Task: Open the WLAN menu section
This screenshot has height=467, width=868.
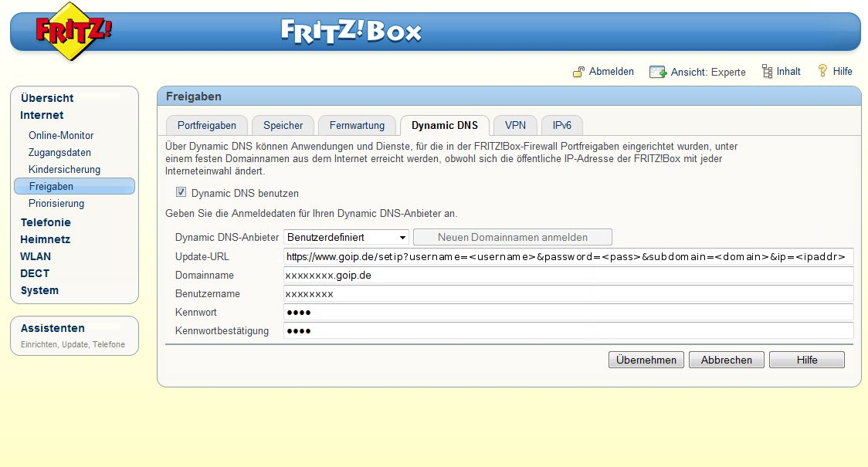Action: [x=36, y=256]
